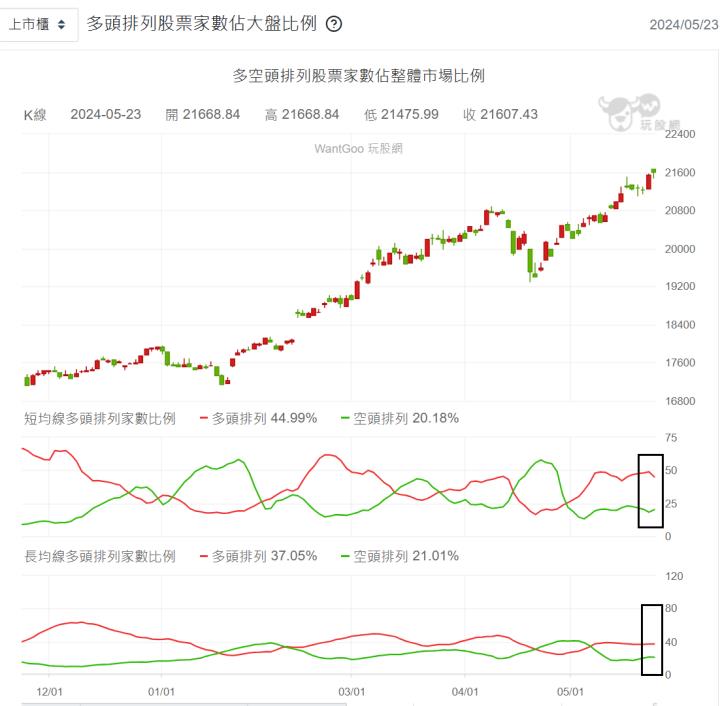Click the 短均線多頭排列家數比例 label
This screenshot has height=706, width=720.
(100, 419)
